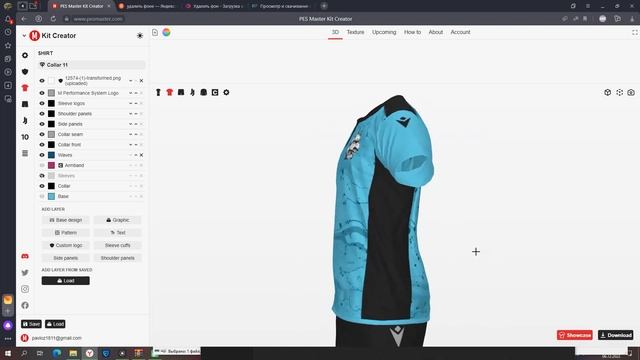Open Instagram link icon in sidebar
The image size is (640, 360).
25,289
